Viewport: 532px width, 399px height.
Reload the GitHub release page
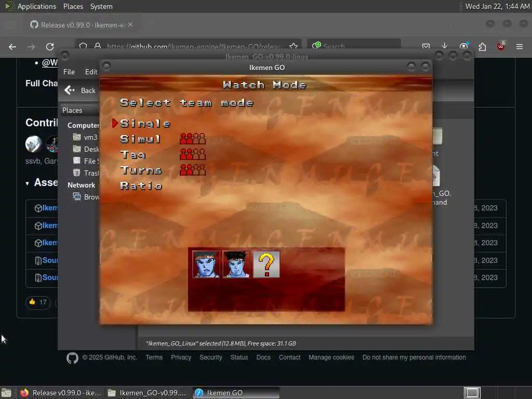(x=50, y=46)
